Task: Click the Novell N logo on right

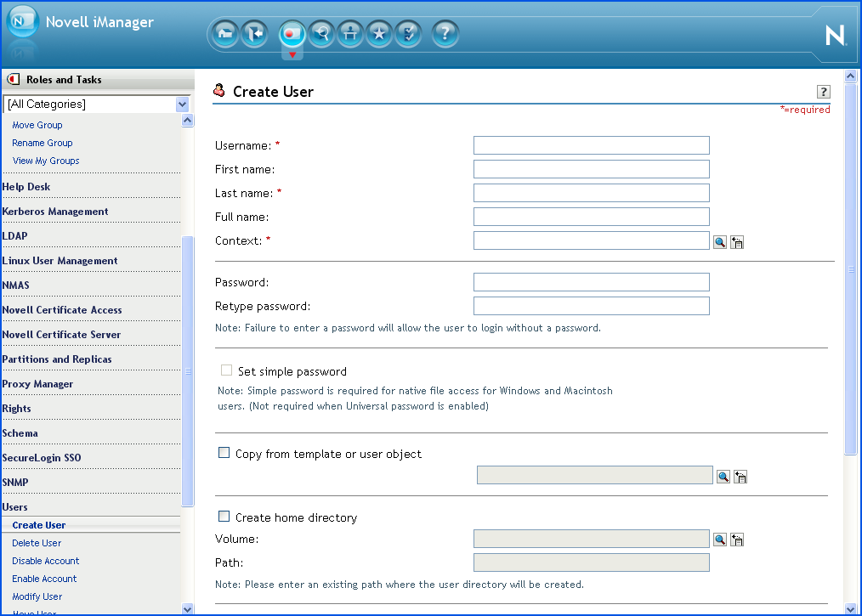Action: click(x=836, y=35)
